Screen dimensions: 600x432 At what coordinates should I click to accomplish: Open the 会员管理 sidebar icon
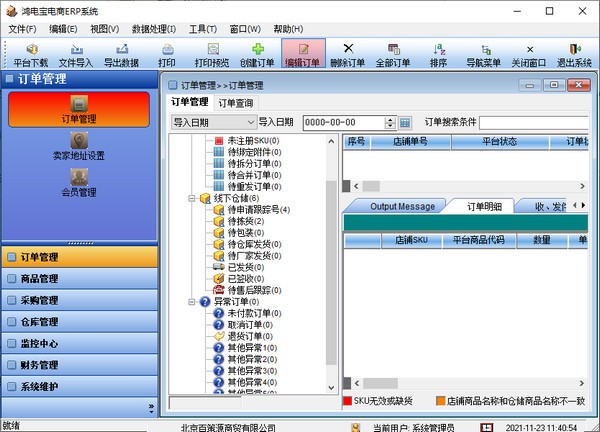[x=80, y=179]
